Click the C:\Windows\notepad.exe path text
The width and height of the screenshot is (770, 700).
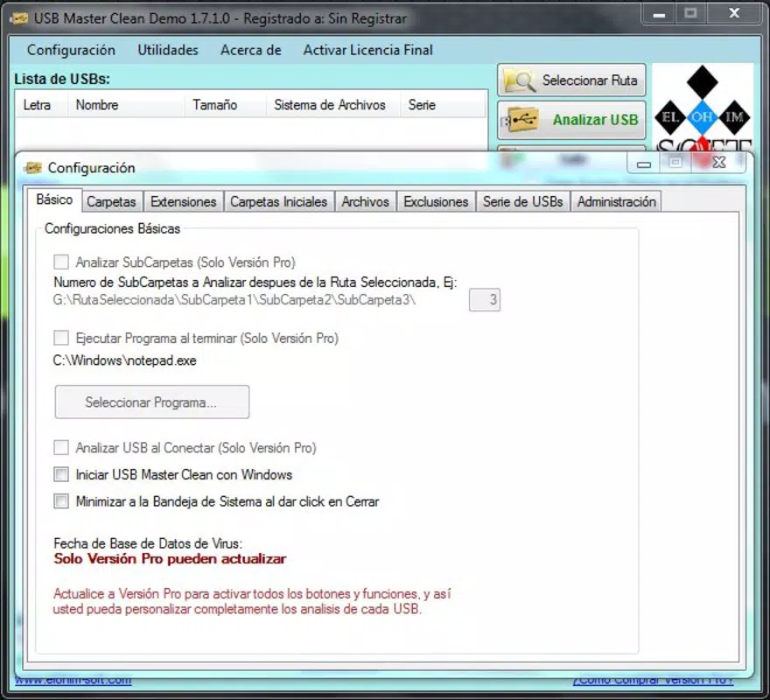coord(125,360)
